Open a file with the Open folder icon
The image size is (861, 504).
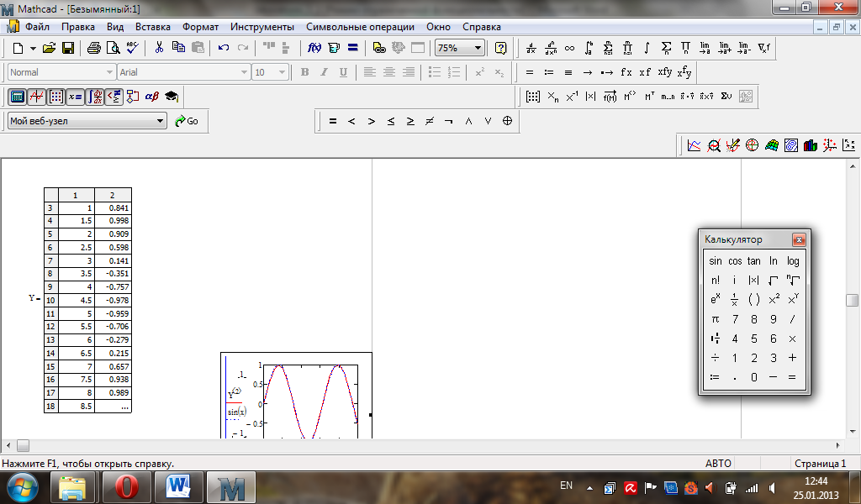(50, 48)
